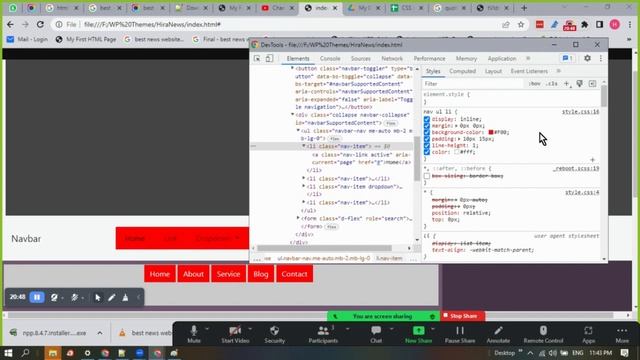Click the Blog nav button

coord(260,274)
